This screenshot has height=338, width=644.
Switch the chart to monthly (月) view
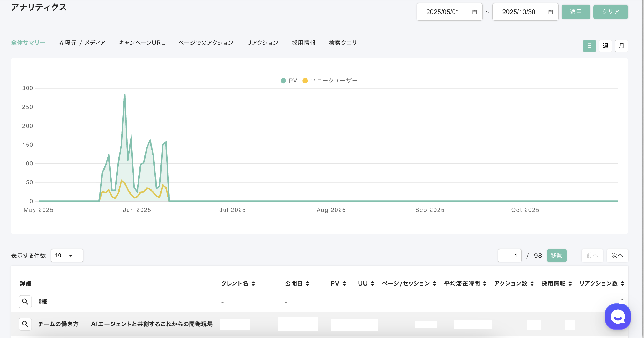click(621, 46)
